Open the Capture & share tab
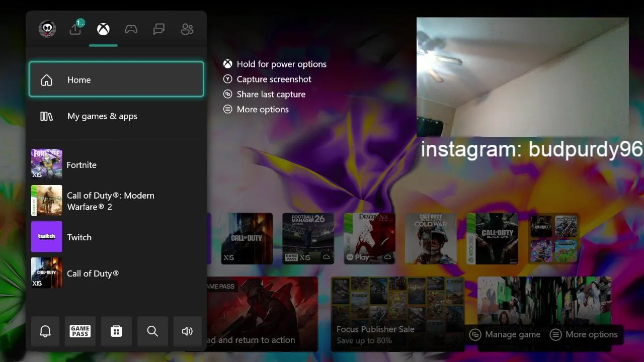 tap(75, 29)
